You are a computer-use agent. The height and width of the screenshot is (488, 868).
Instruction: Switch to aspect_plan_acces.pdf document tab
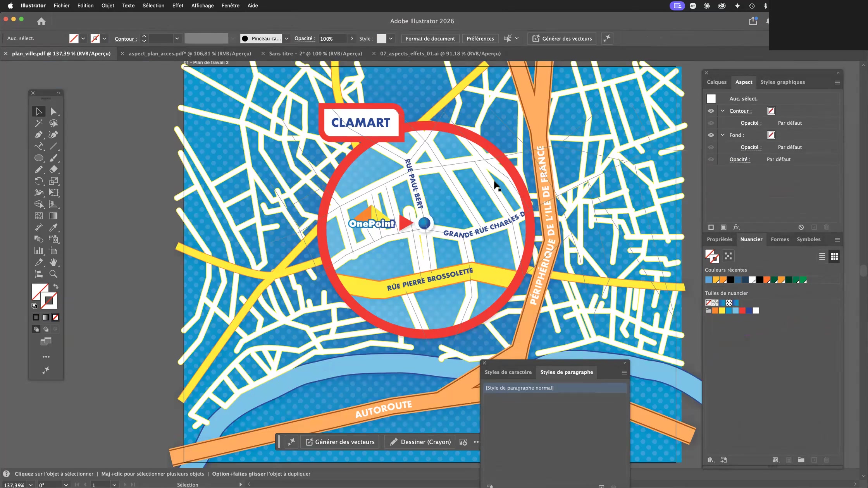pos(190,53)
